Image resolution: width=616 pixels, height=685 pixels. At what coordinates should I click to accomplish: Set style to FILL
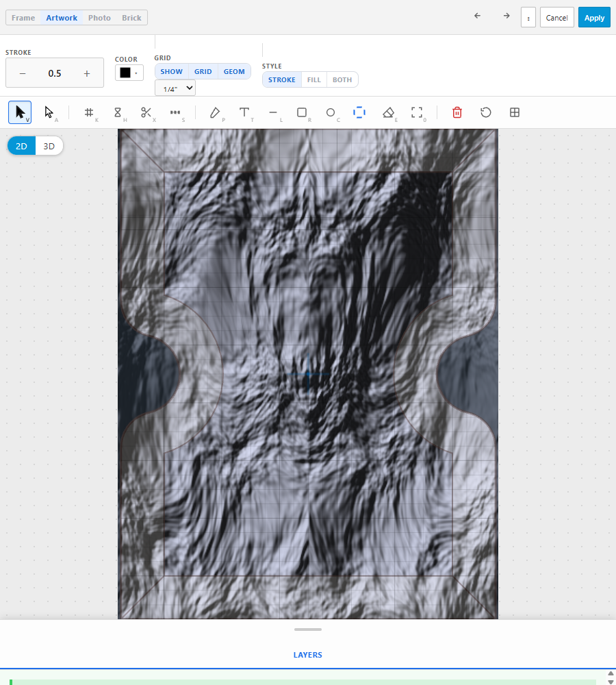314,80
